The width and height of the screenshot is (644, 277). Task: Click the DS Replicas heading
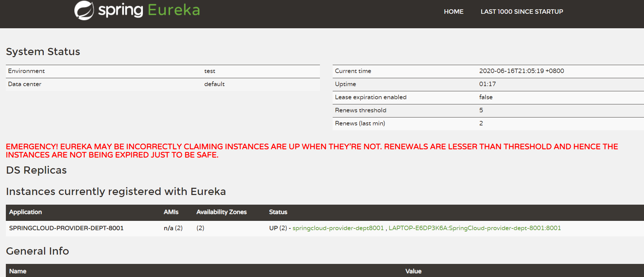[x=36, y=170]
